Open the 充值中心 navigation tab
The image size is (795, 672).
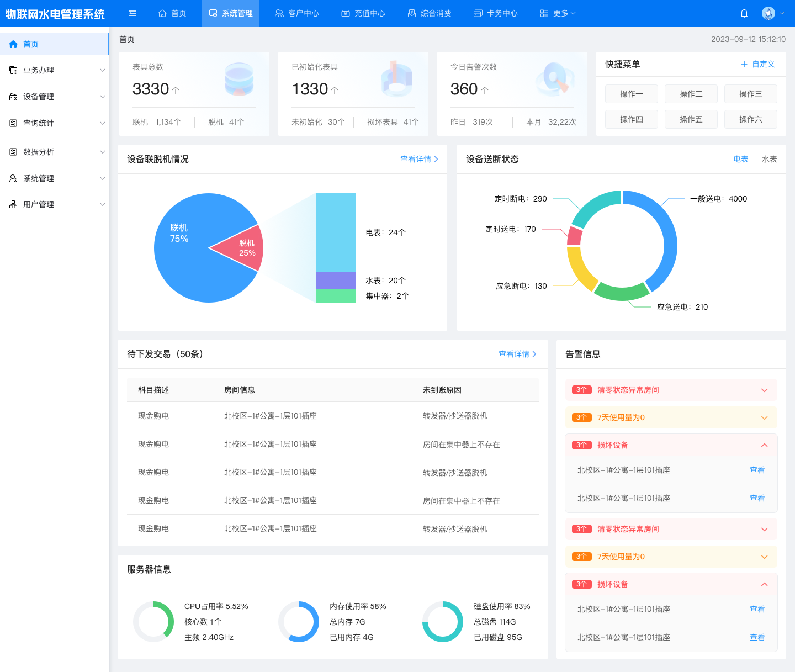point(363,13)
